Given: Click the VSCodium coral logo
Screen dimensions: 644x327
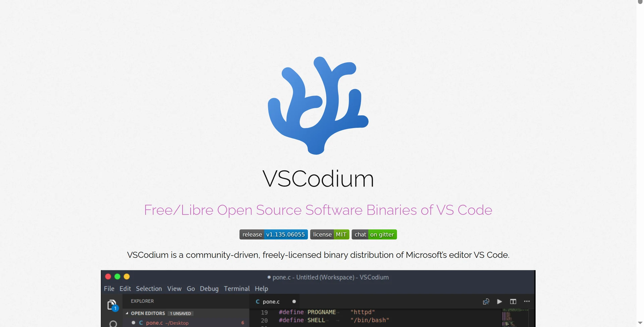Looking at the screenshot, I should [318, 106].
